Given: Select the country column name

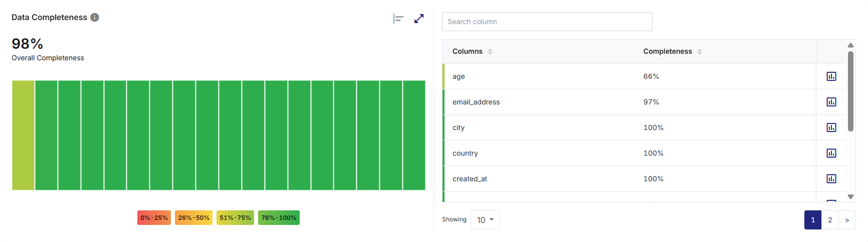Looking at the screenshot, I should click(465, 153).
